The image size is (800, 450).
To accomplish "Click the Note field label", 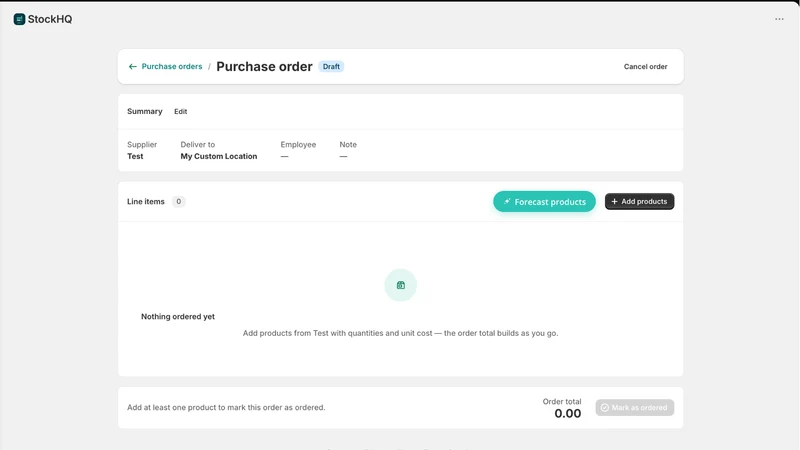I will [x=348, y=144].
